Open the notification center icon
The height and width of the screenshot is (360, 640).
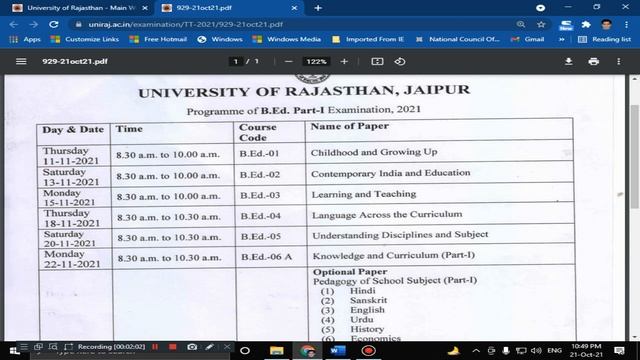(x=619, y=351)
